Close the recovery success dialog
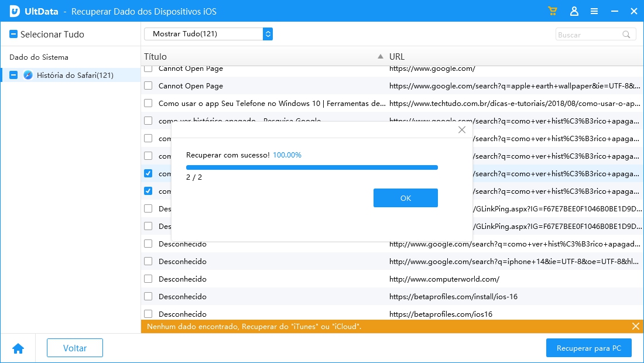This screenshot has width=644, height=363. (461, 130)
